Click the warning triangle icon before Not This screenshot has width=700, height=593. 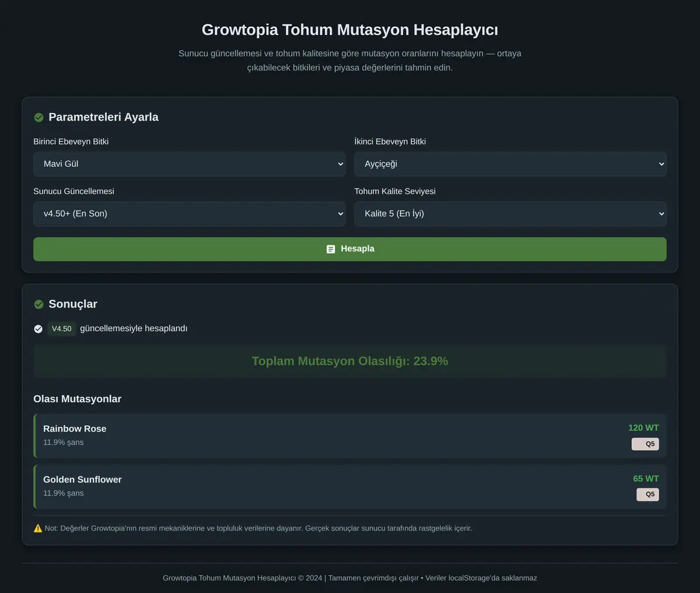[x=38, y=528]
